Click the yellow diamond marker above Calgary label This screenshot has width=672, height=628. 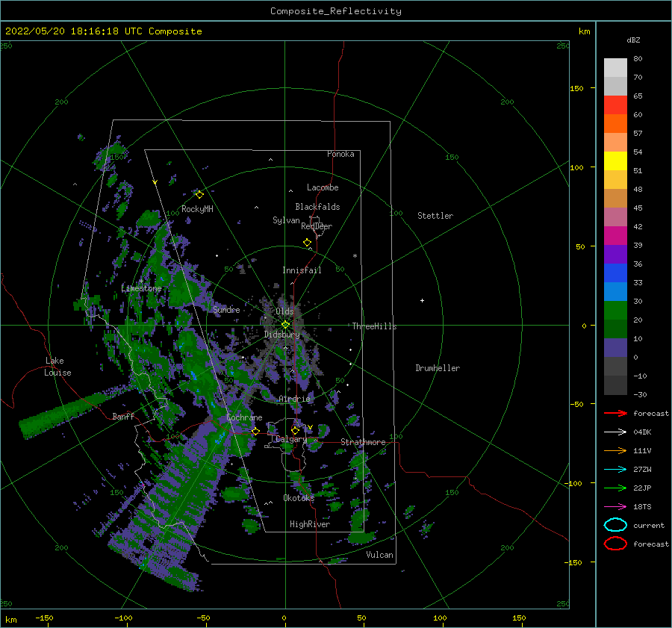[x=295, y=430]
